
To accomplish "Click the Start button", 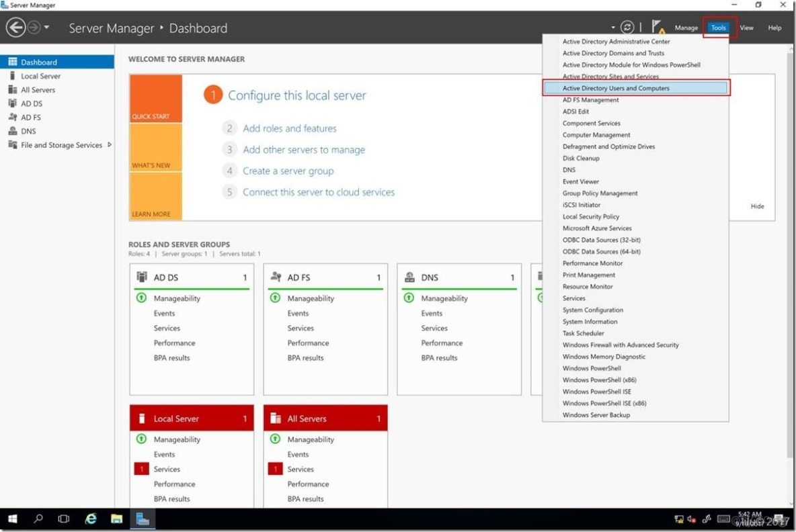I will pyautogui.click(x=12, y=519).
